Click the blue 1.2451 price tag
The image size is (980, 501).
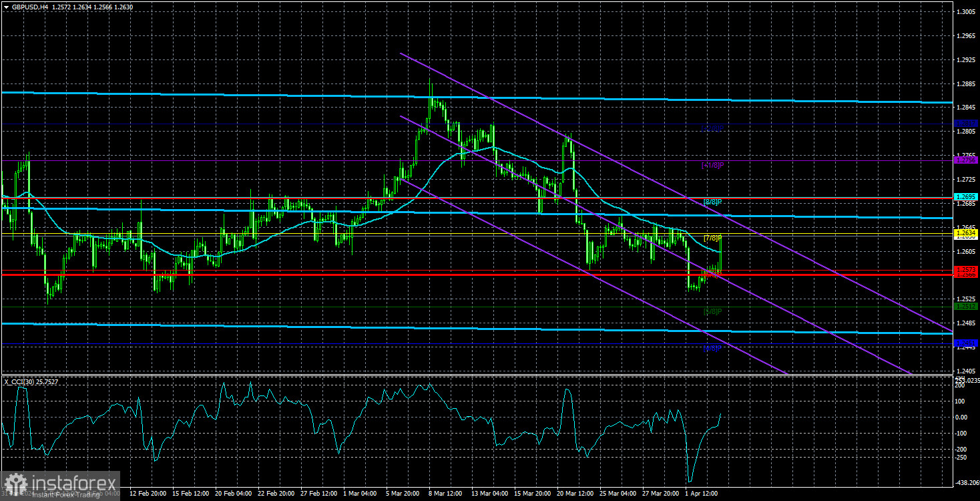pos(966,342)
